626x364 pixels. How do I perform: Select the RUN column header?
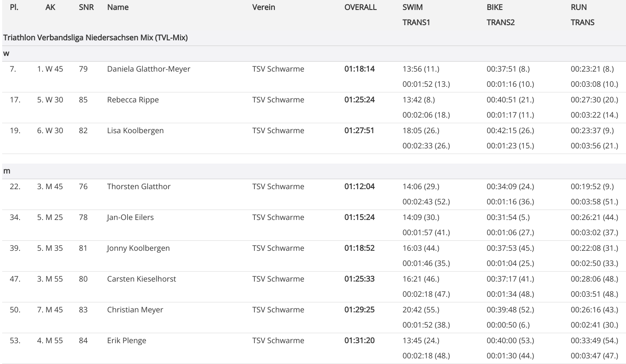coord(579,7)
